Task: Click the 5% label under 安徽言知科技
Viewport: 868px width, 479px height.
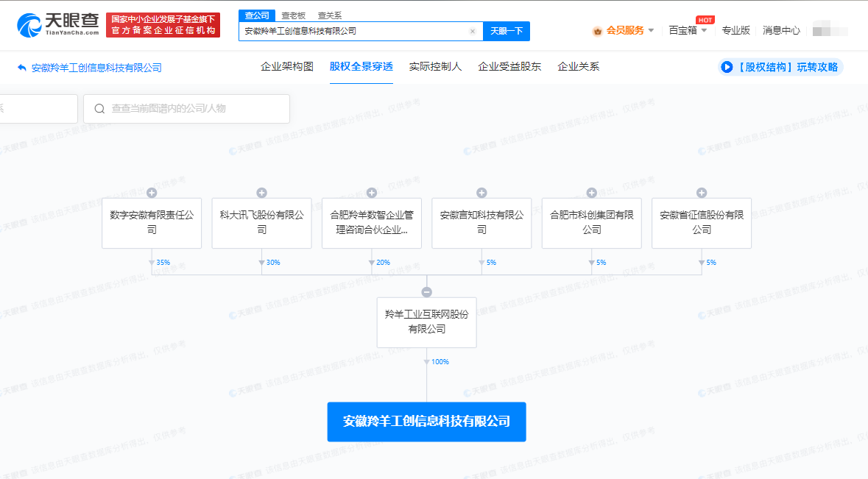Action: [x=491, y=262]
